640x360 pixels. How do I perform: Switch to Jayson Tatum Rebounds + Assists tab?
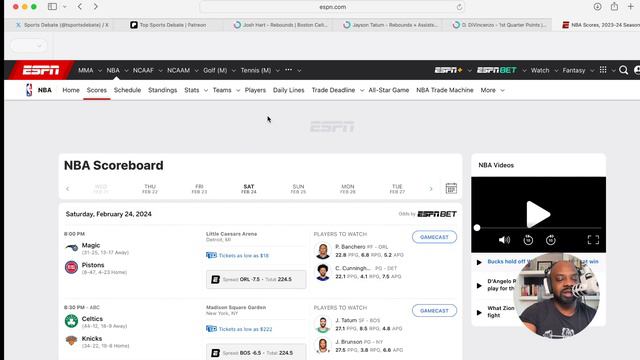point(390,25)
